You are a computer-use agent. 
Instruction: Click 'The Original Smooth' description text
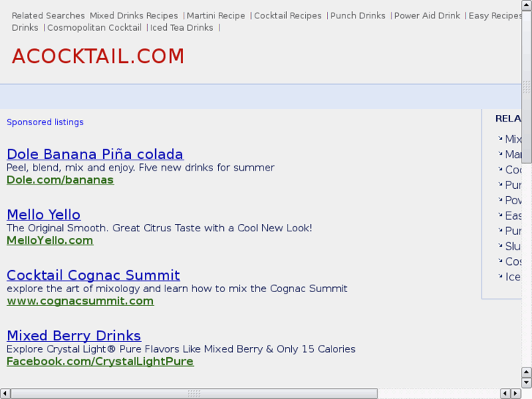pyautogui.click(x=159, y=228)
